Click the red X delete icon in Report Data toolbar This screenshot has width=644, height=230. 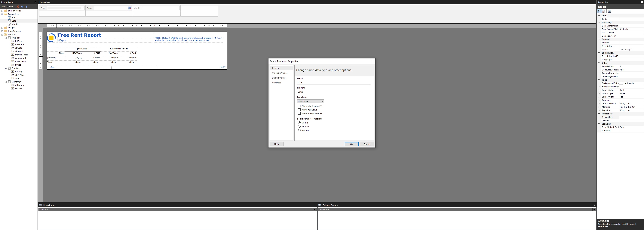(17, 7)
